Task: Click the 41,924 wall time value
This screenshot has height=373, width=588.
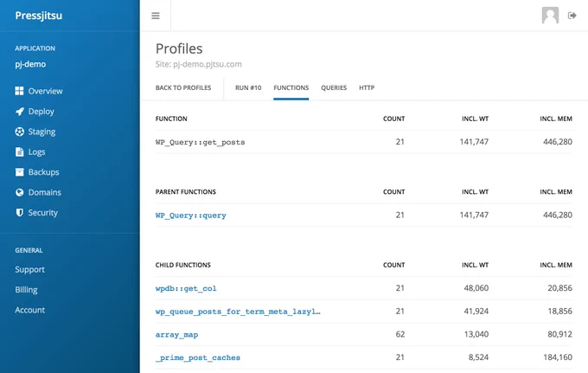Action: click(x=476, y=311)
